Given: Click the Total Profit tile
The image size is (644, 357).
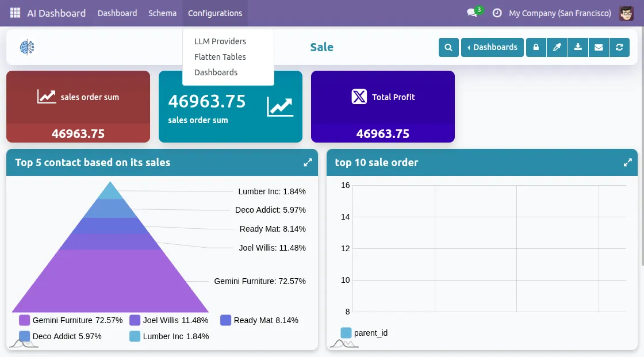Looking at the screenshot, I should pos(383,106).
